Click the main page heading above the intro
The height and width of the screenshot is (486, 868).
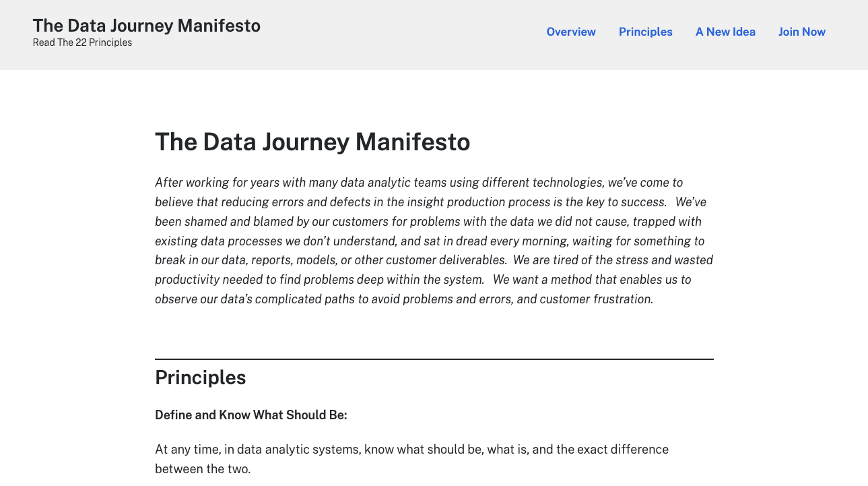point(312,142)
